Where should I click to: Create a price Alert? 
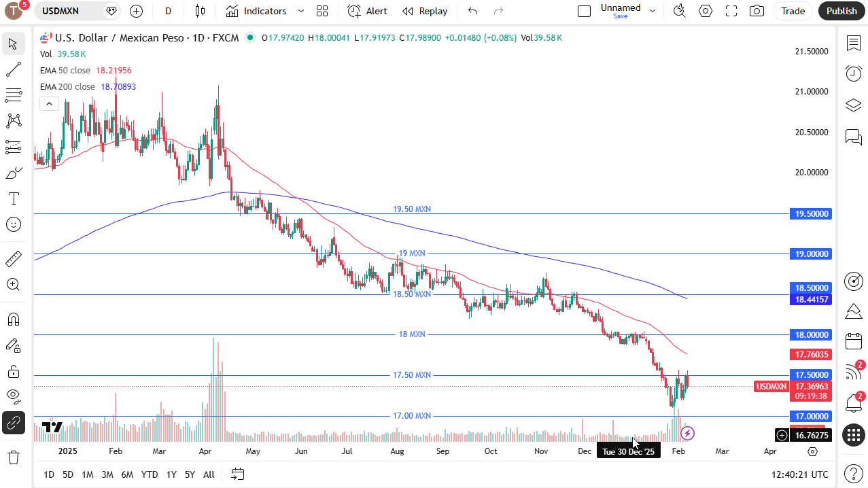click(x=367, y=11)
